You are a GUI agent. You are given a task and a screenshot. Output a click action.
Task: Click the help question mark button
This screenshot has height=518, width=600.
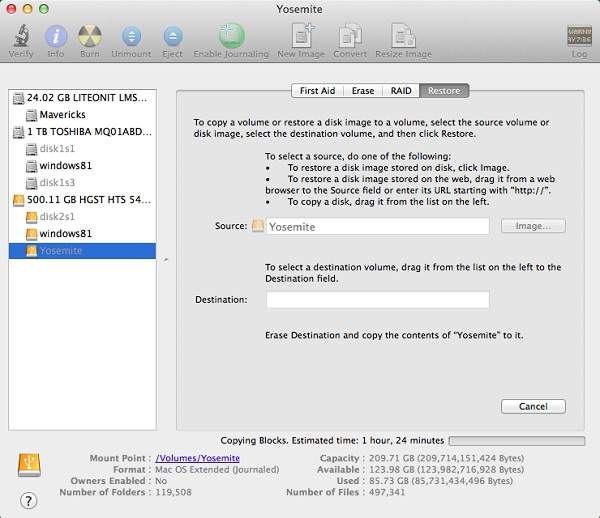click(28, 500)
